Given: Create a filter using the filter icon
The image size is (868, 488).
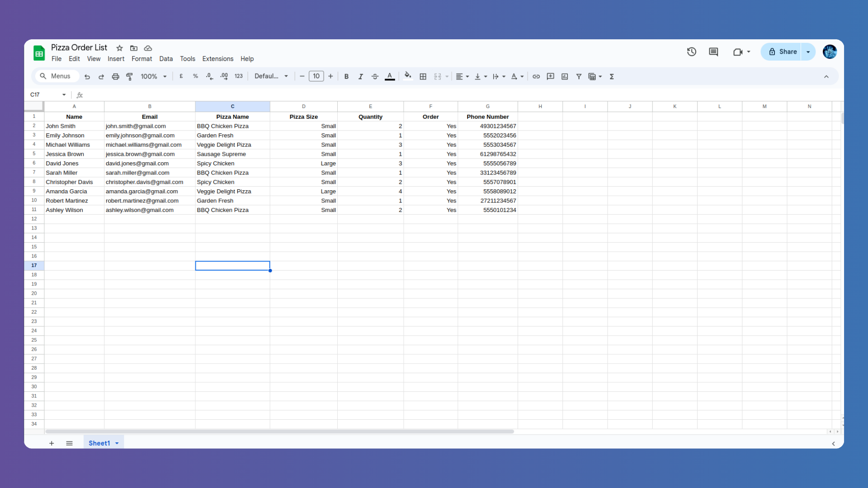Looking at the screenshot, I should (579, 76).
